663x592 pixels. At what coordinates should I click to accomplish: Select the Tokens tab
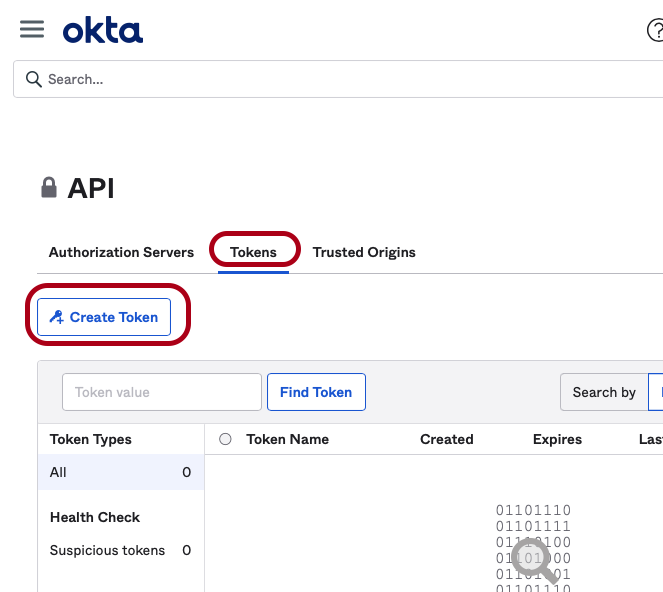point(253,252)
